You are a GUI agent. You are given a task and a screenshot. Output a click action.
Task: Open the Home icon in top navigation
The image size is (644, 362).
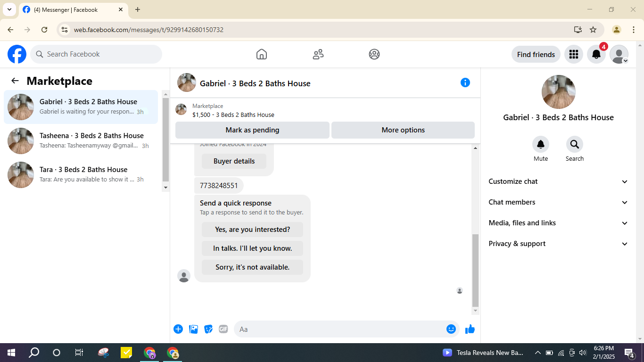[x=262, y=54]
